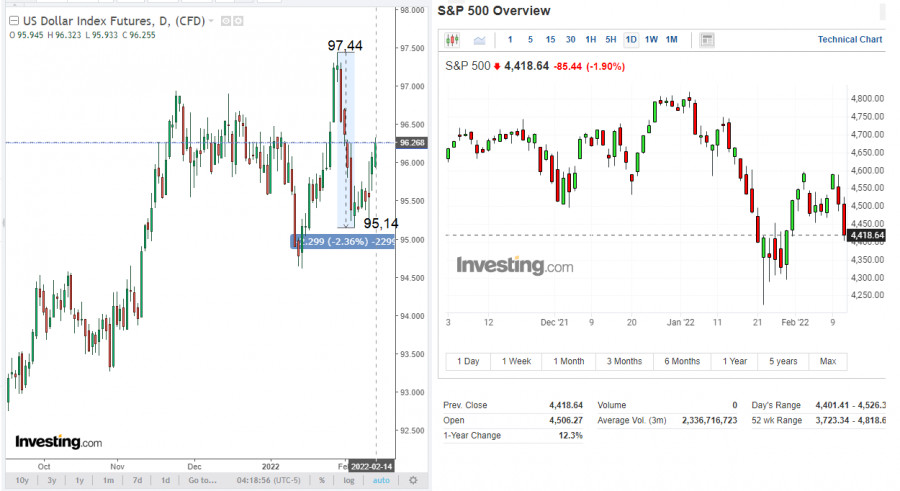The width and height of the screenshot is (900, 491).
Task: Toggle visibility eye icon beside chart title
Action: pyautogui.click(x=226, y=21)
